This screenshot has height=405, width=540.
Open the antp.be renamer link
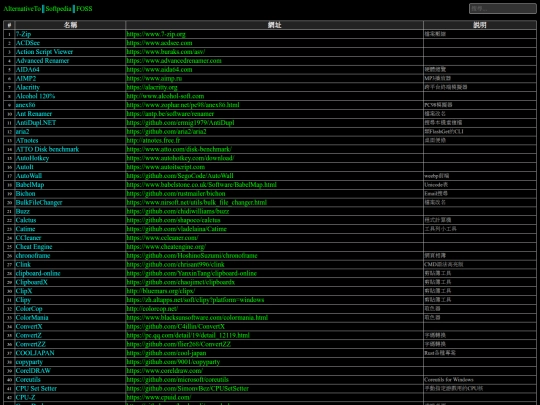click(x=170, y=114)
